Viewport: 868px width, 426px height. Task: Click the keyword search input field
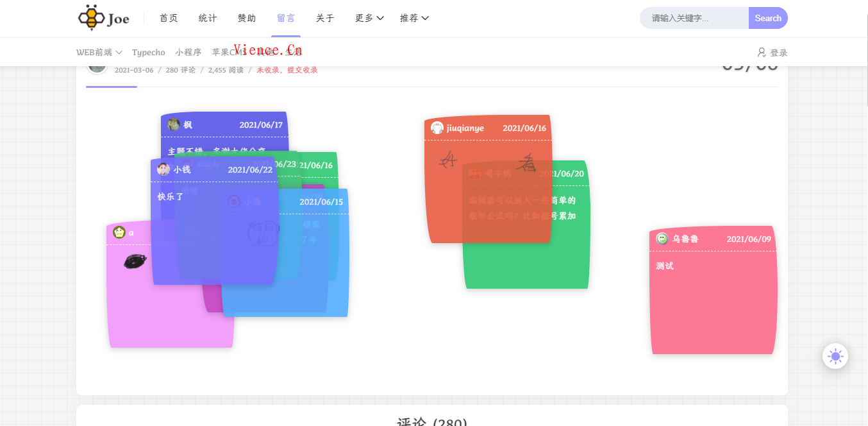pyautogui.click(x=694, y=18)
